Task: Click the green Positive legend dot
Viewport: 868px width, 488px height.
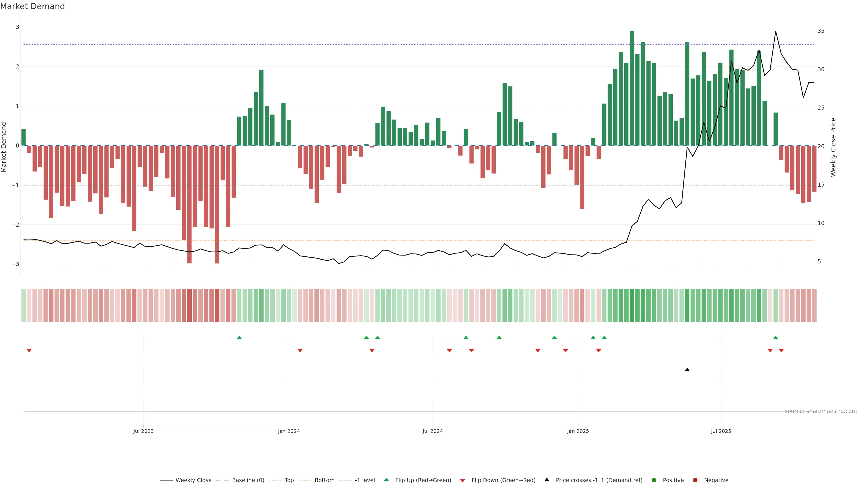Action: point(654,480)
